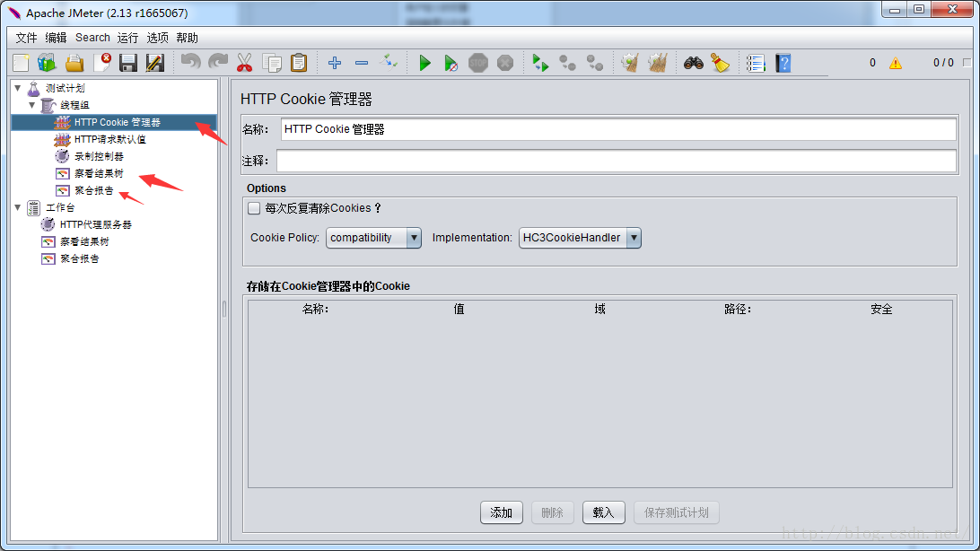Click the Stop test icon

point(478,63)
